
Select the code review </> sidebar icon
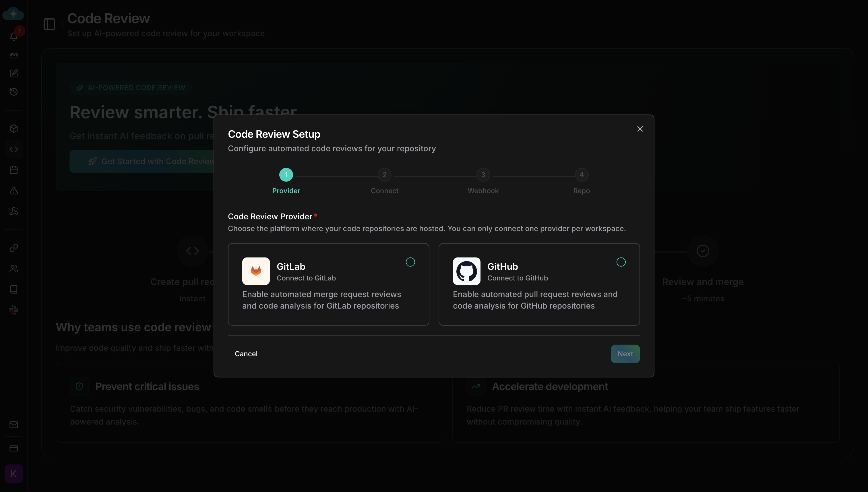click(x=13, y=149)
